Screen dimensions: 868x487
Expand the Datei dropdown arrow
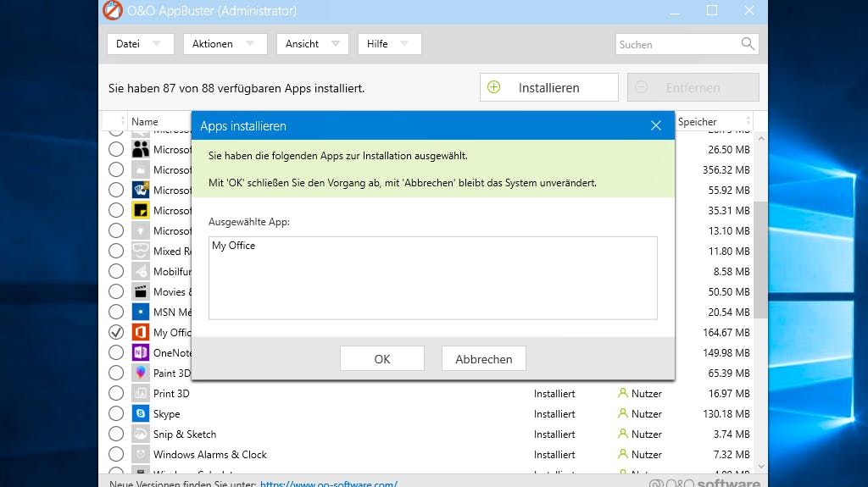pos(157,44)
